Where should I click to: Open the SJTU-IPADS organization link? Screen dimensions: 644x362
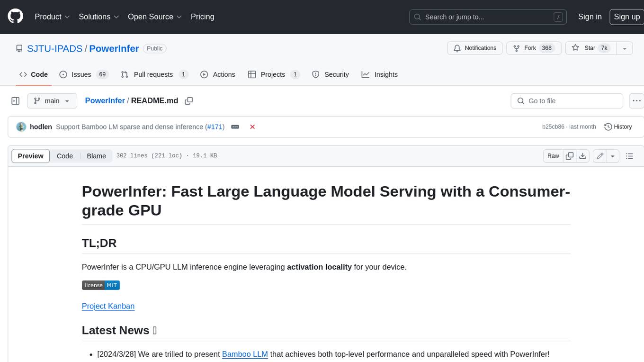click(55, 48)
